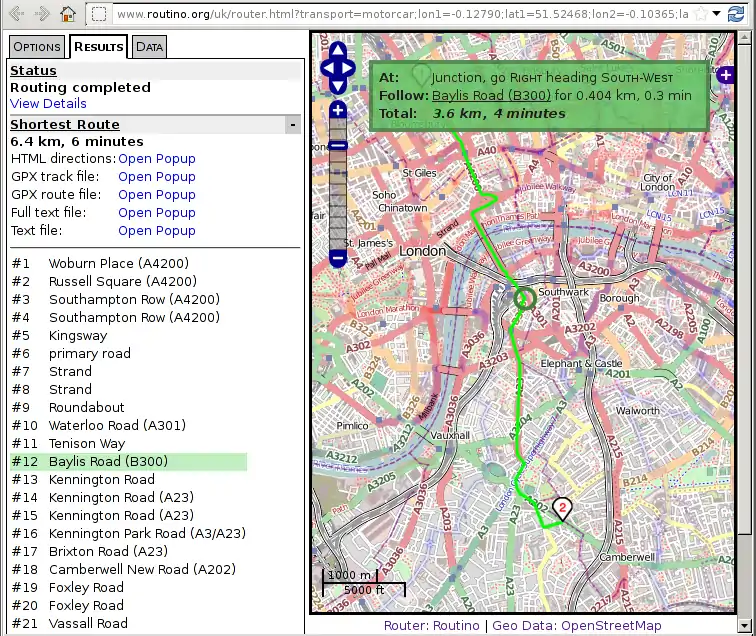
Task: Pan the map down with the arrow
Action: 338,87
